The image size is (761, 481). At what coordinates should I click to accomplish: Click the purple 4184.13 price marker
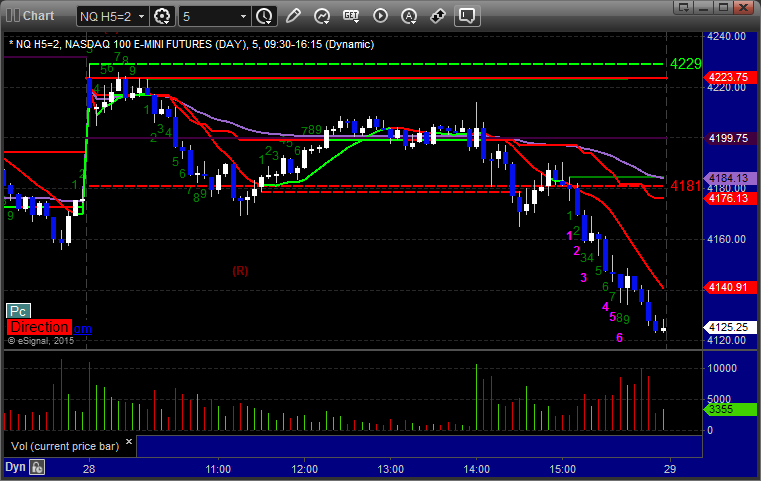click(x=730, y=178)
